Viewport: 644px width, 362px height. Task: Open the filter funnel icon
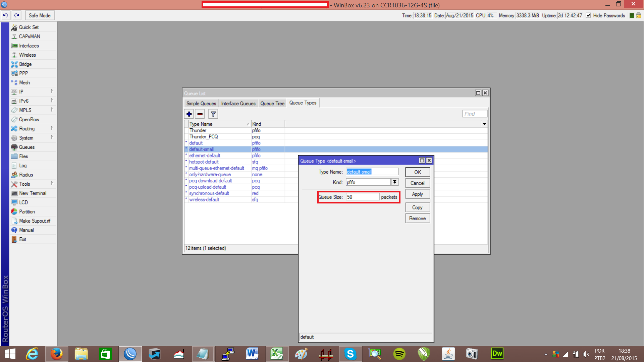pyautogui.click(x=213, y=114)
